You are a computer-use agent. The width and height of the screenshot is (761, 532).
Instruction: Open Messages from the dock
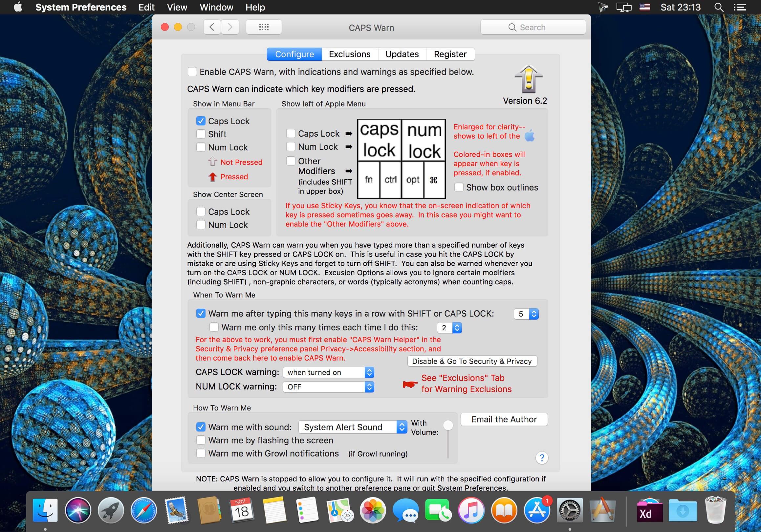tap(406, 510)
